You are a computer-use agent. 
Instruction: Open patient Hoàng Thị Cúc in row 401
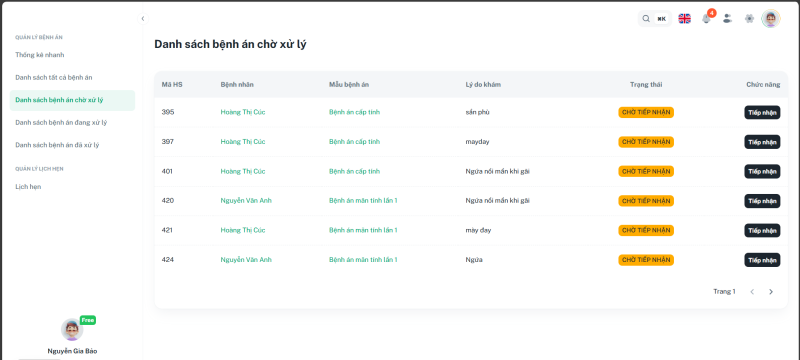click(x=243, y=171)
